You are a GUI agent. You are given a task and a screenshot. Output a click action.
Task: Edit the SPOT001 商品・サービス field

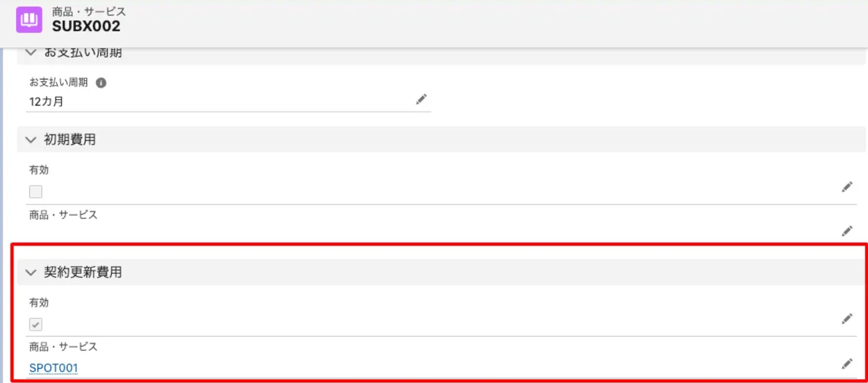pyautogui.click(x=847, y=364)
